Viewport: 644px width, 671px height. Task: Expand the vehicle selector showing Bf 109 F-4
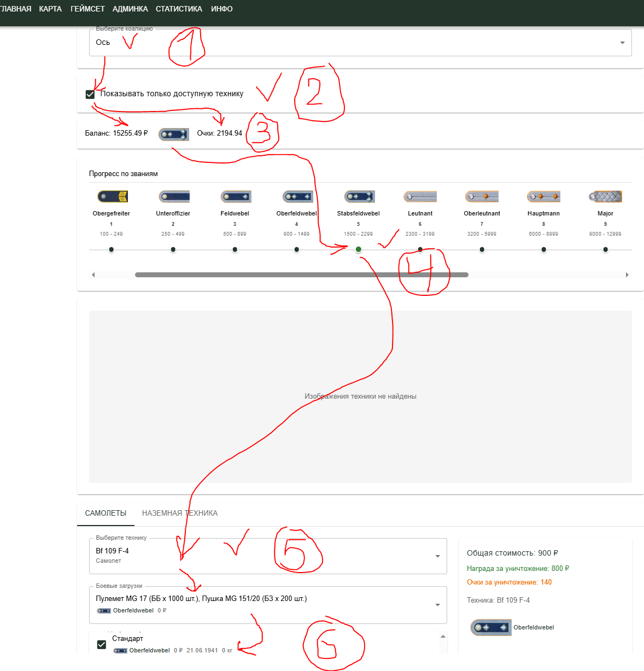[x=268, y=556]
